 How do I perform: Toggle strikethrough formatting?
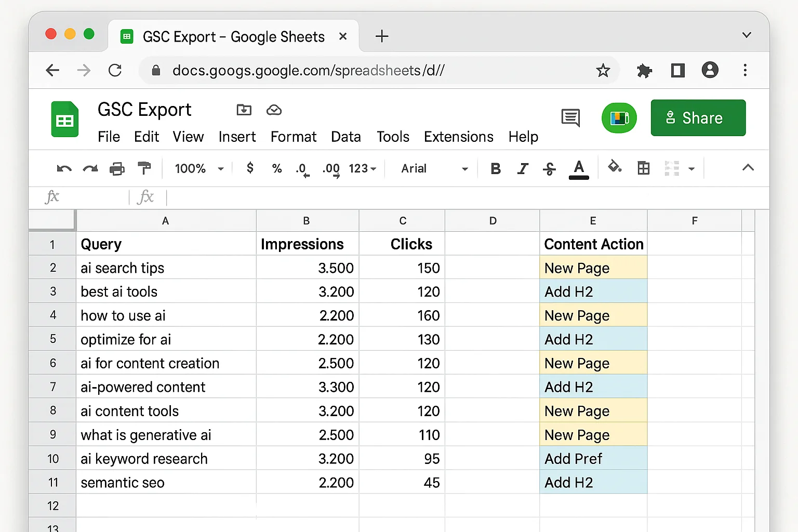(x=549, y=168)
